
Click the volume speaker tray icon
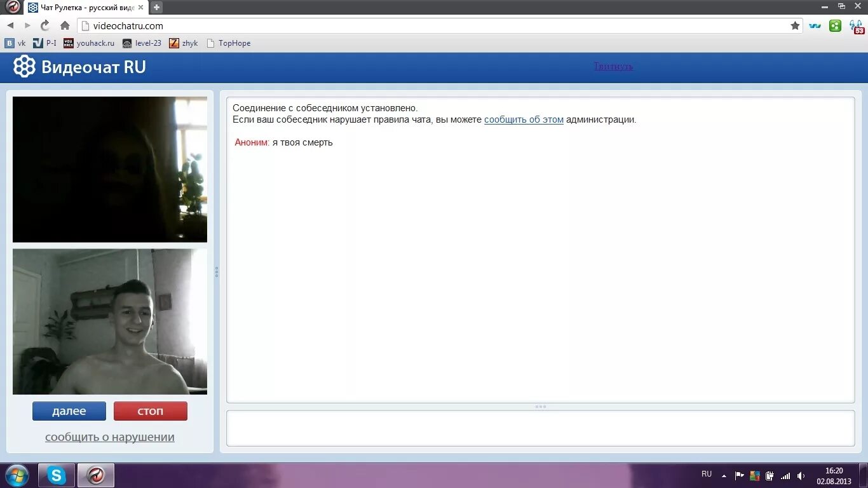tap(801, 475)
